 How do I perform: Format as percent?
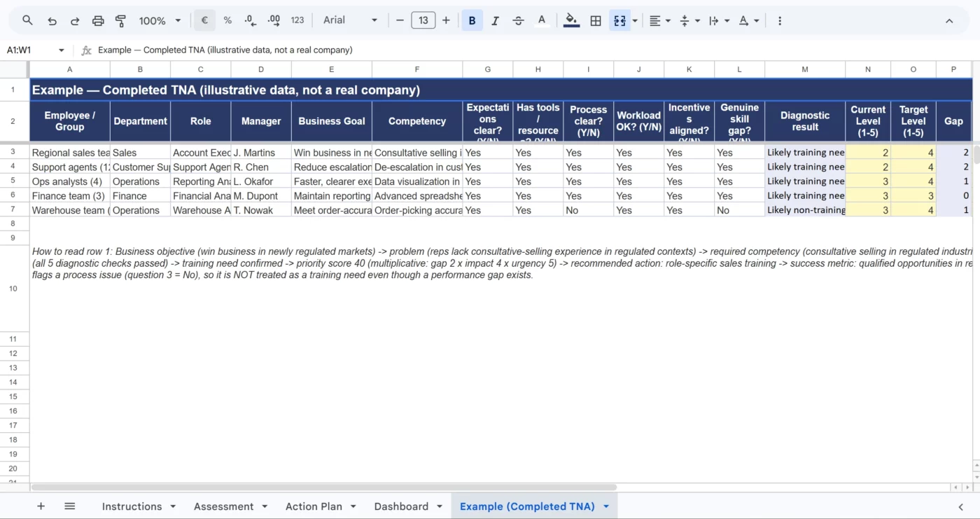[x=227, y=21]
